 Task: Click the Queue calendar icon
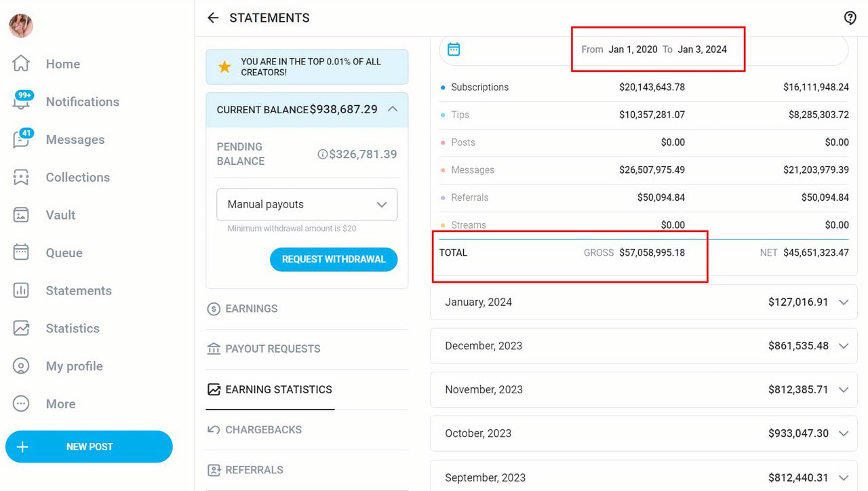21,252
